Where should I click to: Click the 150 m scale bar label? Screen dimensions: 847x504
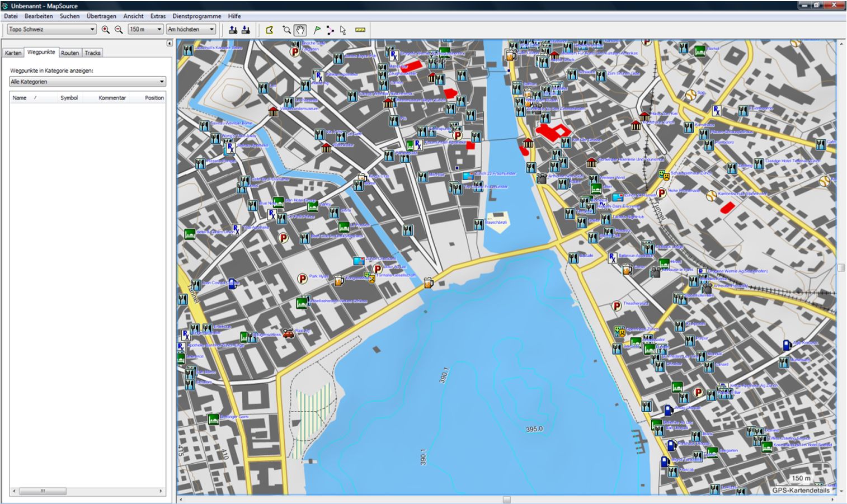(801, 478)
